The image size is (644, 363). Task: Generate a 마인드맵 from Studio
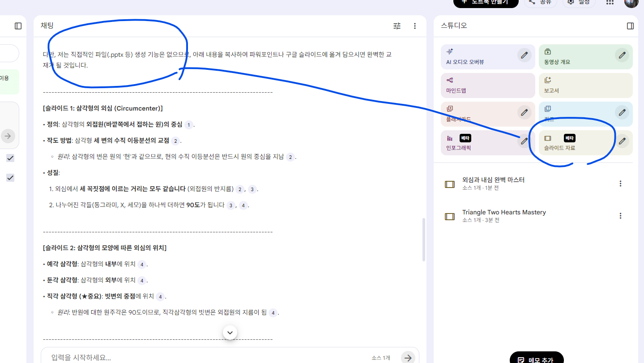pyautogui.click(x=487, y=85)
